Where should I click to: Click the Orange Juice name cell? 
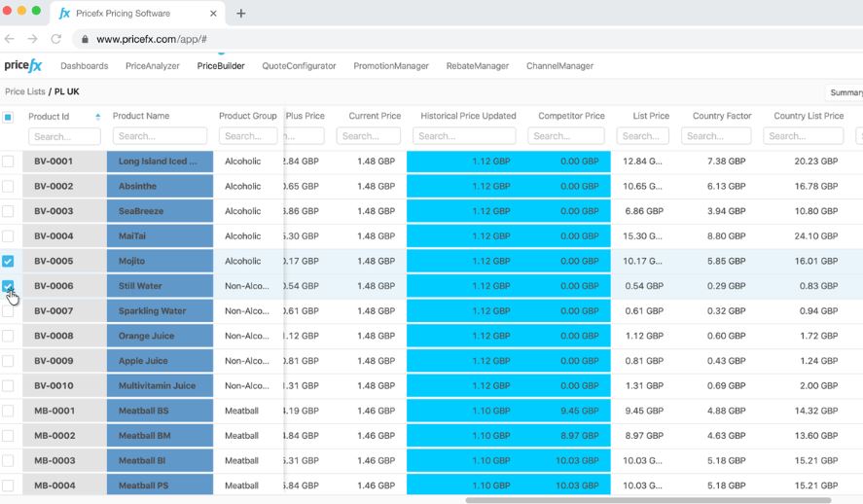(x=160, y=336)
